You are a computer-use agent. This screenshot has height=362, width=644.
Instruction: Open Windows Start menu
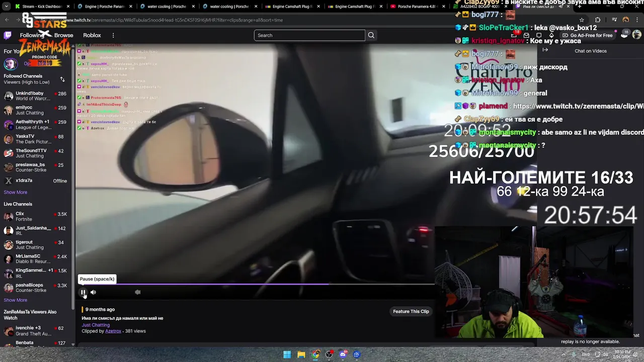[x=287, y=354]
